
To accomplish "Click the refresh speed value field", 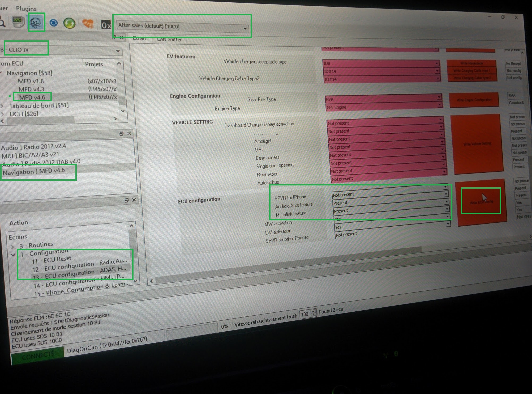I will click(305, 314).
